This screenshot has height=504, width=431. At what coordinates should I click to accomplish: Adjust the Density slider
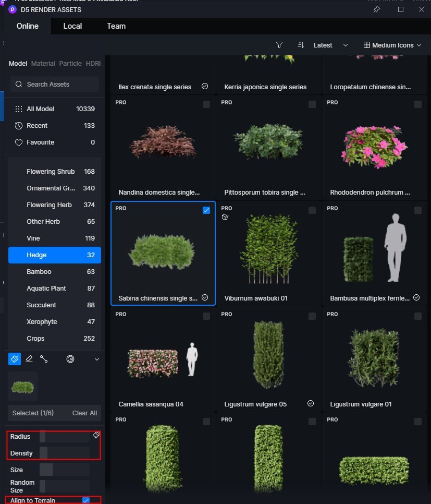(65, 453)
